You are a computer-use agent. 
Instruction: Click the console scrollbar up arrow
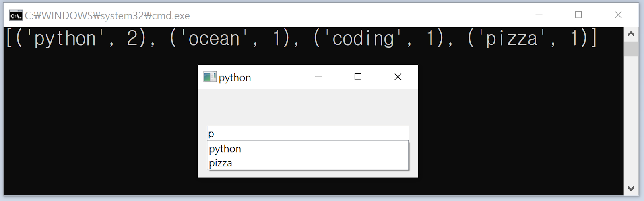pyautogui.click(x=631, y=34)
